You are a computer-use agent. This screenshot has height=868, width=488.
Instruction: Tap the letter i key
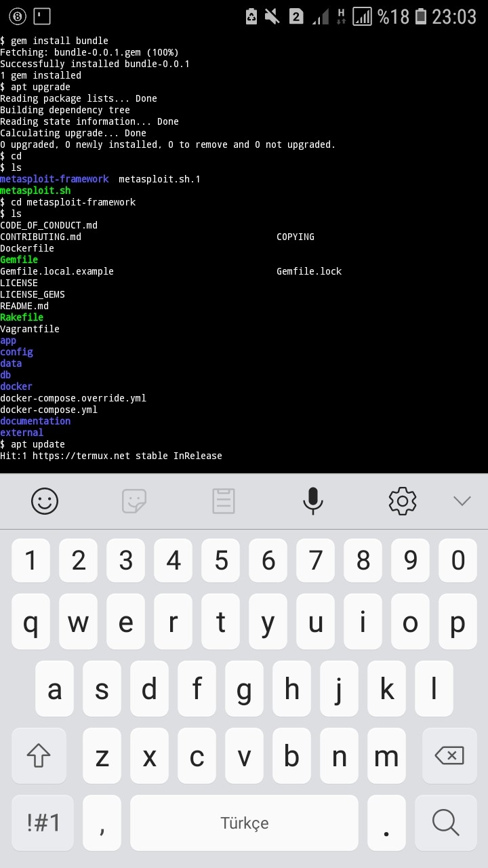pyautogui.click(x=363, y=622)
